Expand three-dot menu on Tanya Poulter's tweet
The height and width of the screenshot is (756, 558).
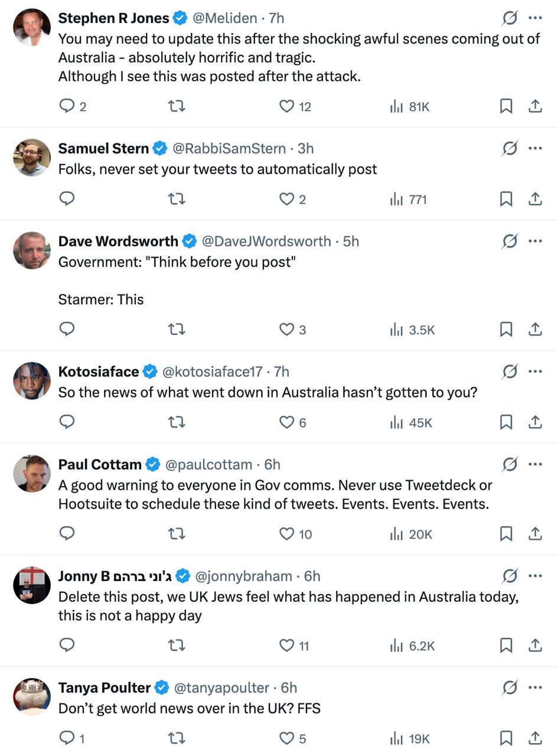pyautogui.click(x=536, y=687)
